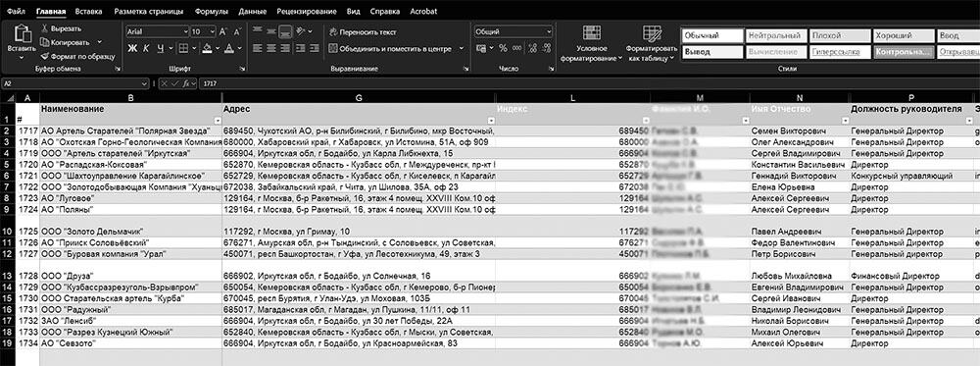Apply fill color bucket icon
Image resolution: width=980 pixels, height=366 pixels.
coord(207,48)
